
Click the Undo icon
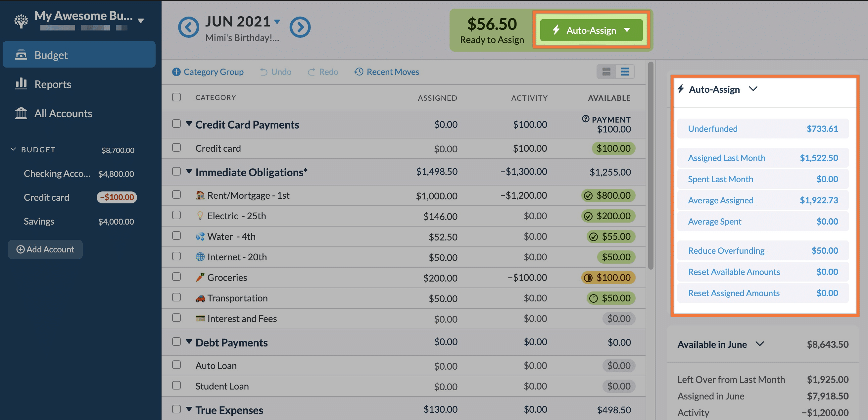coord(265,72)
